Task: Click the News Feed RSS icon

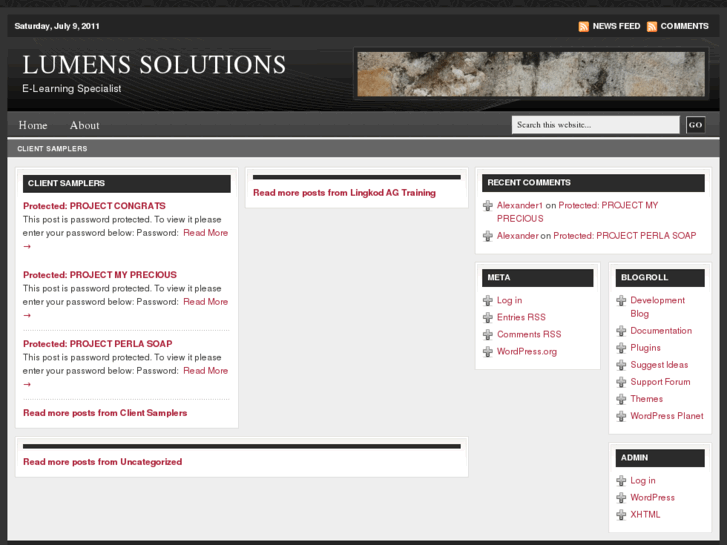Action: coord(584,26)
